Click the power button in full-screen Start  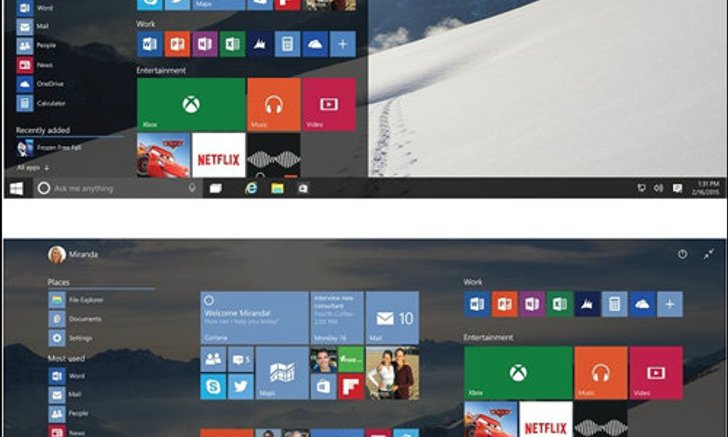click(x=682, y=254)
